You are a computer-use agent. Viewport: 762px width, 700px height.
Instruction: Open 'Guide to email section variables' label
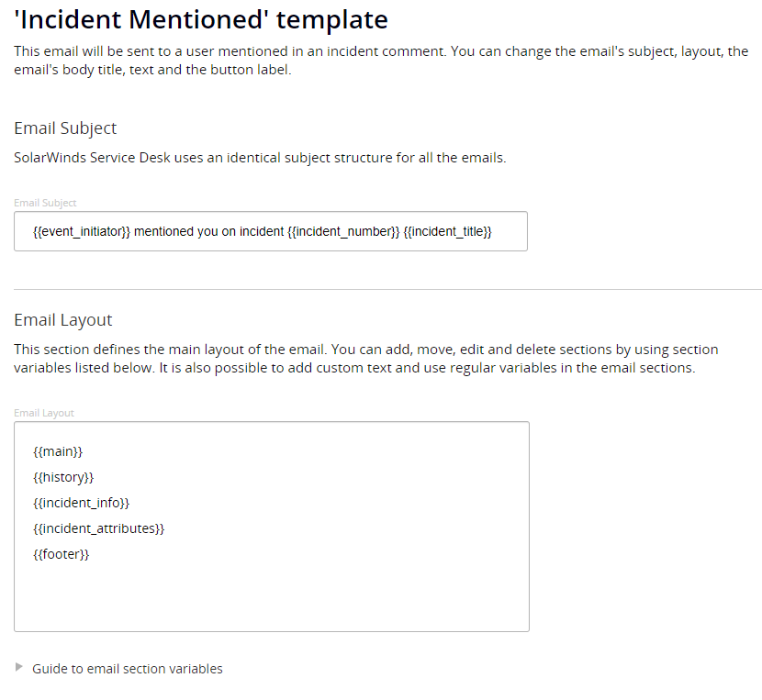coord(127,669)
